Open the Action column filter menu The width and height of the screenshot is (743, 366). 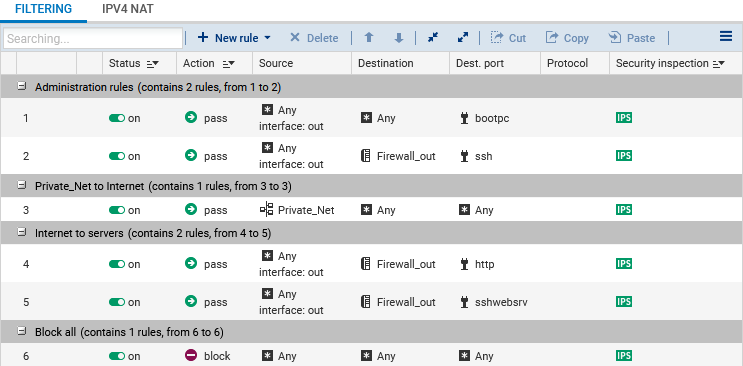pos(229,64)
